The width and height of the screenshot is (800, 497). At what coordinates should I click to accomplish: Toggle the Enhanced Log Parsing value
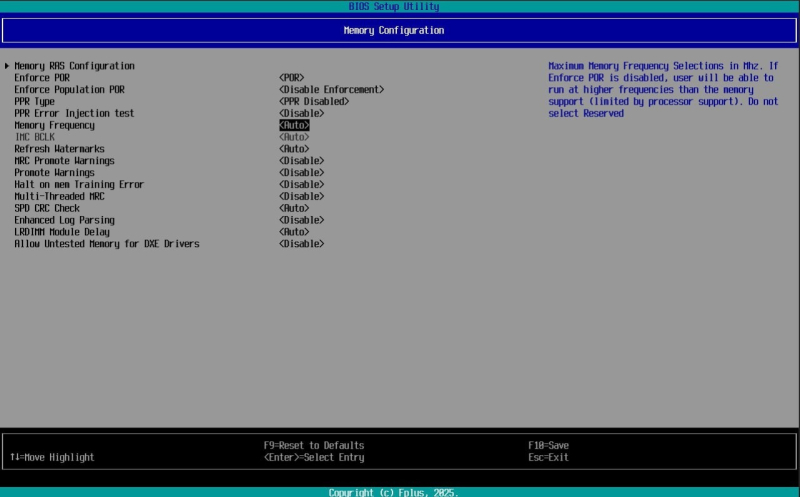pyautogui.click(x=301, y=220)
